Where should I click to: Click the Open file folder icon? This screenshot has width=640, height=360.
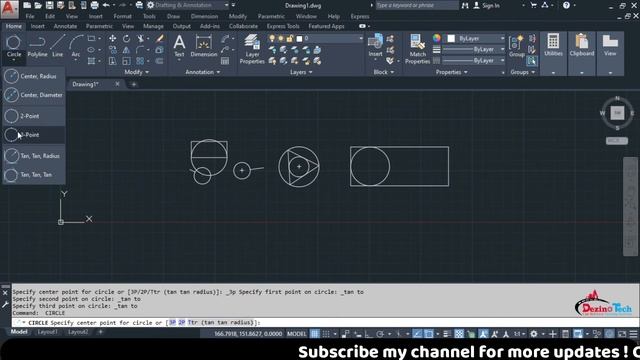click(38, 5)
